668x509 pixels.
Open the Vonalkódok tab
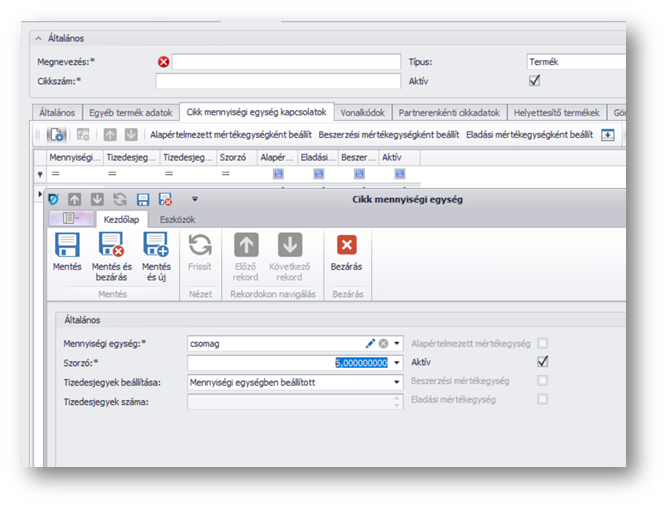coord(361,113)
